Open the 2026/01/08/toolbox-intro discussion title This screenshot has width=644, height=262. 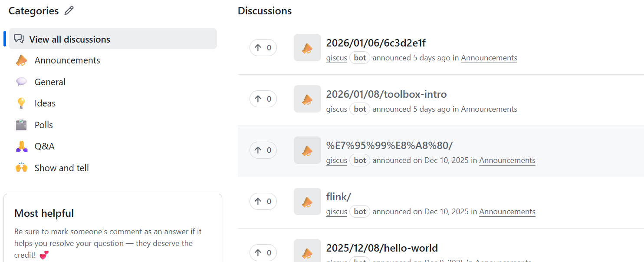pyautogui.click(x=386, y=94)
